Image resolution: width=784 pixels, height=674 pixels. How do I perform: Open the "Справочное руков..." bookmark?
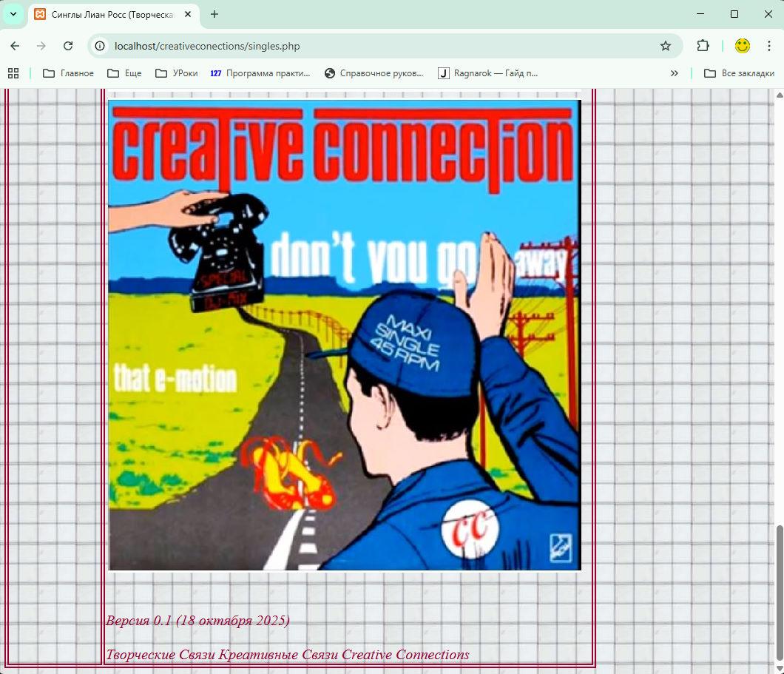[x=374, y=73]
